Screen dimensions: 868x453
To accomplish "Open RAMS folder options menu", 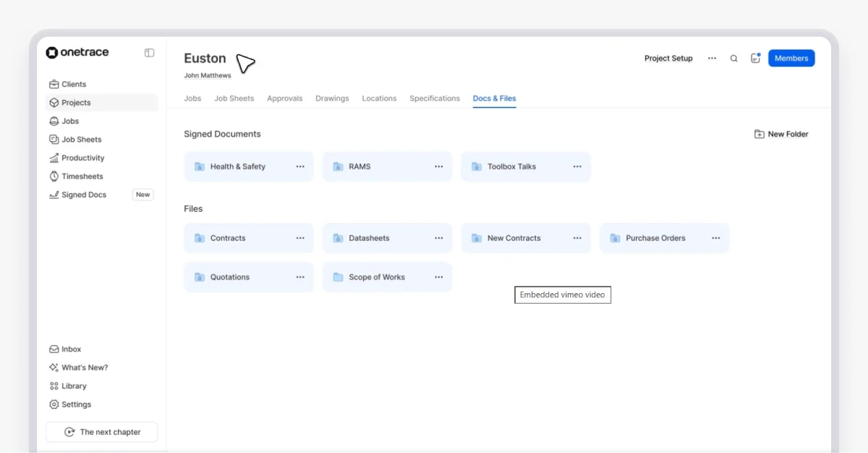I will 439,166.
